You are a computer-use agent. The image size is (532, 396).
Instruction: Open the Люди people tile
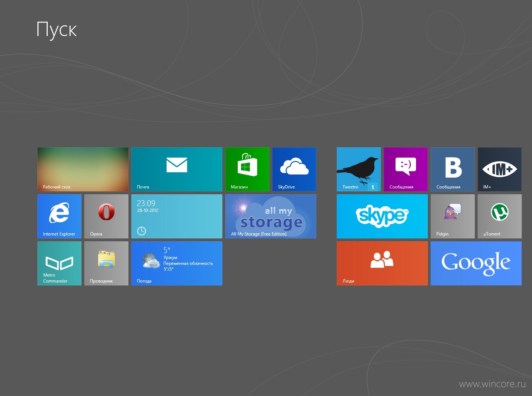pyautogui.click(x=382, y=263)
